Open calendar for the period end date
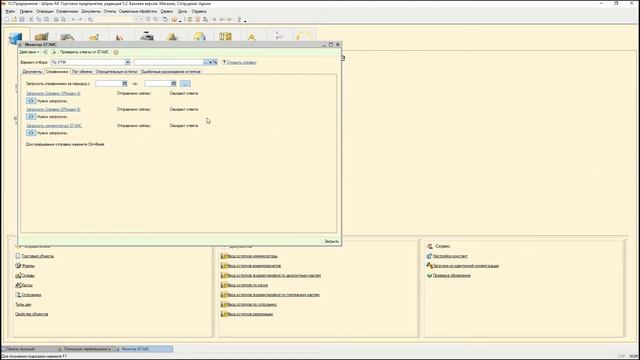Image resolution: width=640 pixels, height=360 pixels. (173, 83)
